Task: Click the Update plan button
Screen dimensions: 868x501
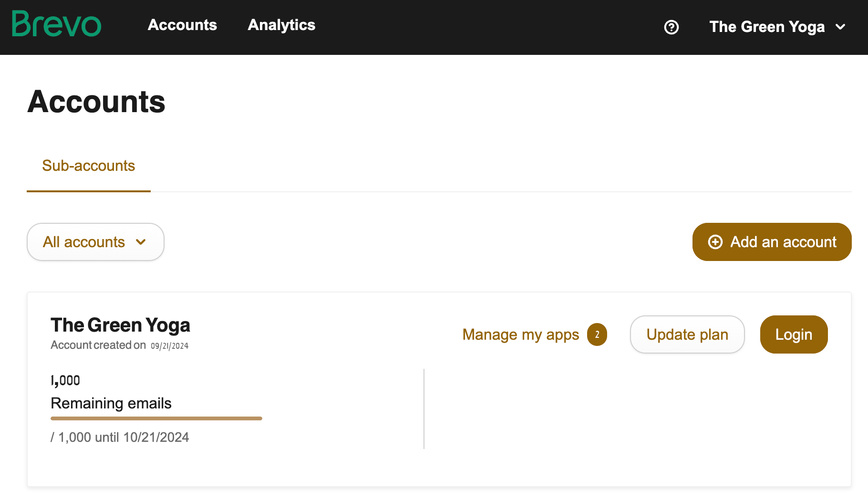Action: pos(687,334)
